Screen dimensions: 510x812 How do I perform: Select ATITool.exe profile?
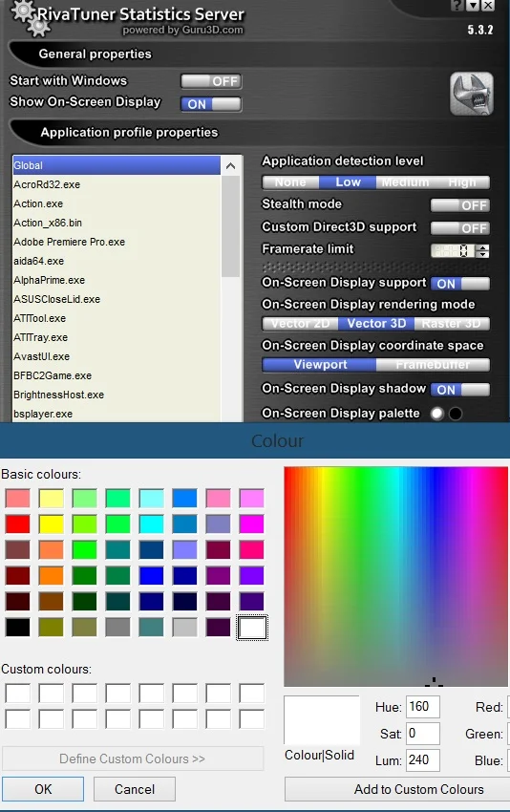tap(117, 318)
